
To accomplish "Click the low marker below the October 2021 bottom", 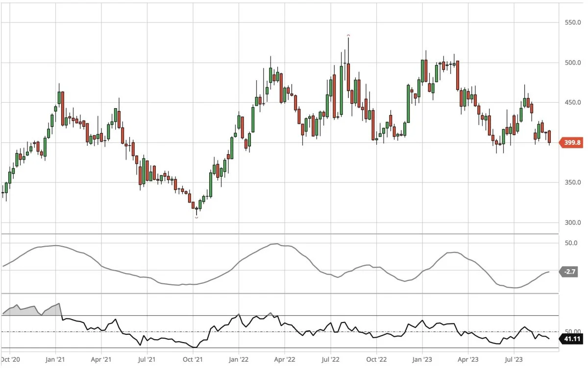I will pos(196,217).
